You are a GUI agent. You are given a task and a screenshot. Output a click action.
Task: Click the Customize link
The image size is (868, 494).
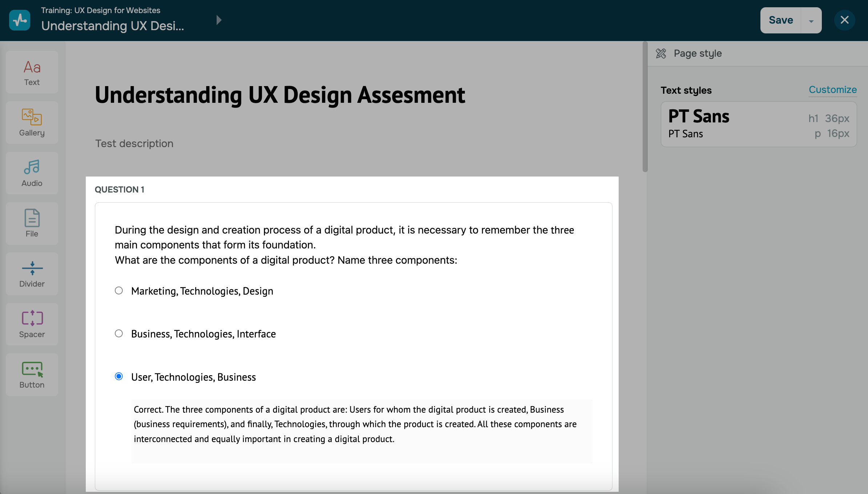832,90
